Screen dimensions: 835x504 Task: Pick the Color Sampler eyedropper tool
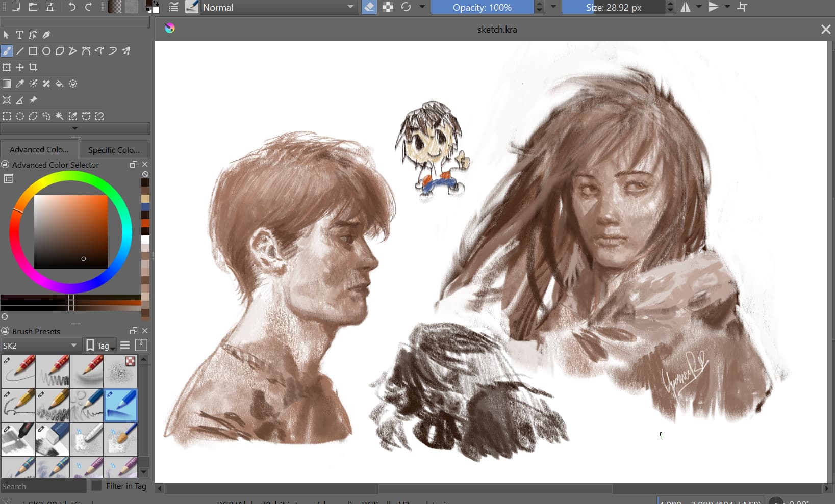[x=20, y=84]
